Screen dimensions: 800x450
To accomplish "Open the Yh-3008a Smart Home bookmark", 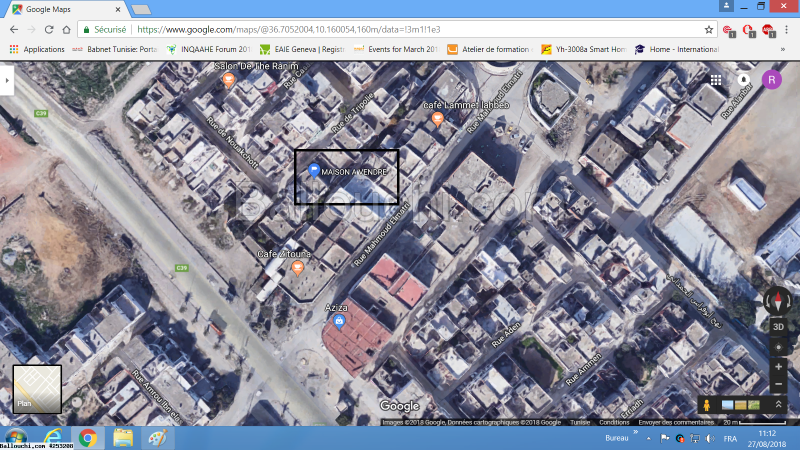I will [584, 49].
